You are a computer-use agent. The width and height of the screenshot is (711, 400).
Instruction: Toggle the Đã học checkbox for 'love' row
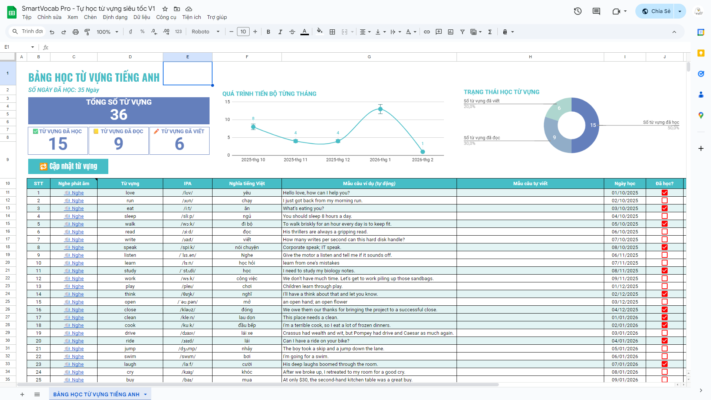point(664,192)
